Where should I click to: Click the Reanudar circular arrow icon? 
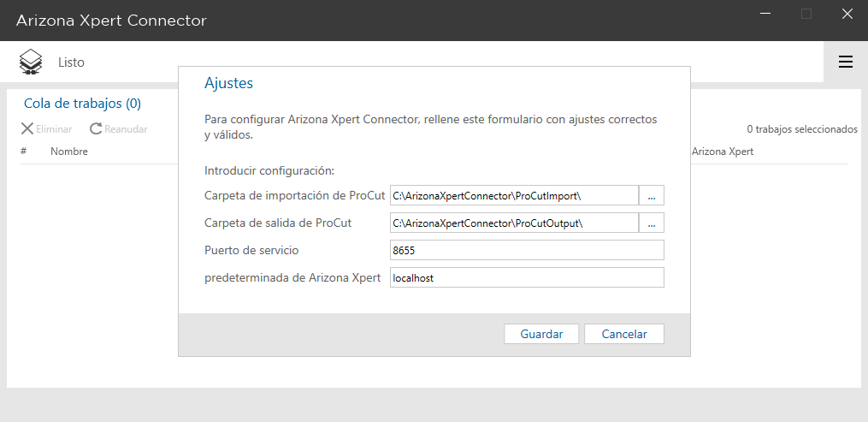click(x=96, y=128)
